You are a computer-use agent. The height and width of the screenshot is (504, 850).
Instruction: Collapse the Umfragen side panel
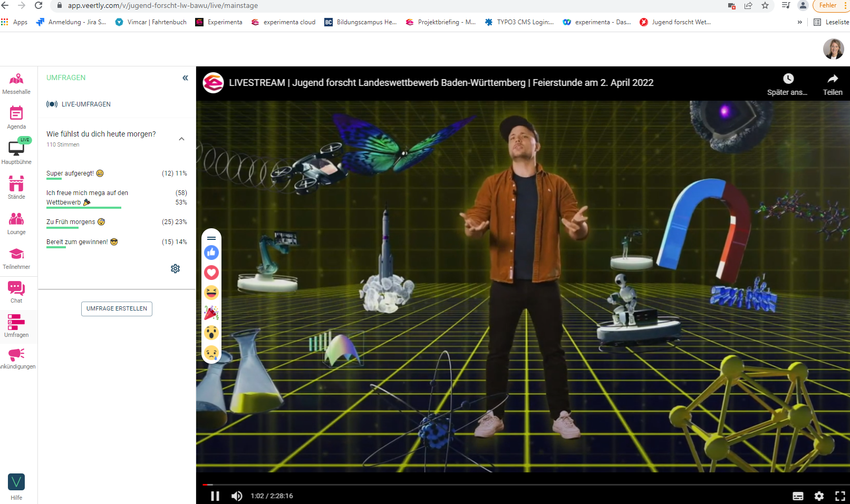185,78
